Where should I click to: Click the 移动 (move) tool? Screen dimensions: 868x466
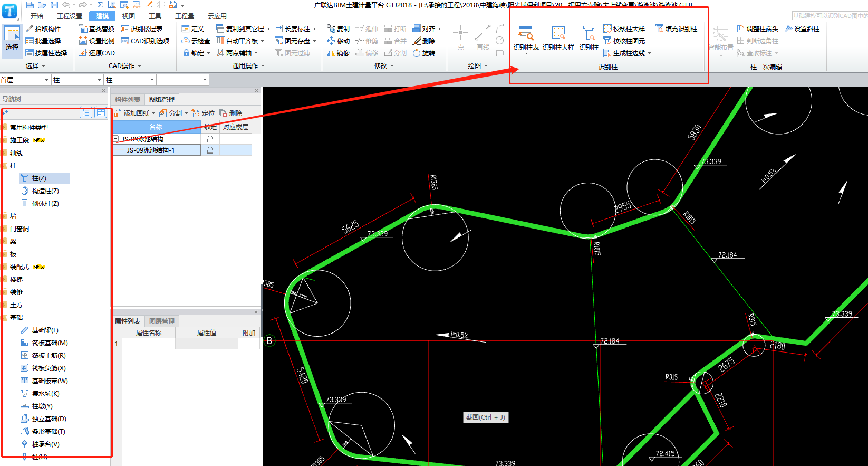pyautogui.click(x=338, y=41)
